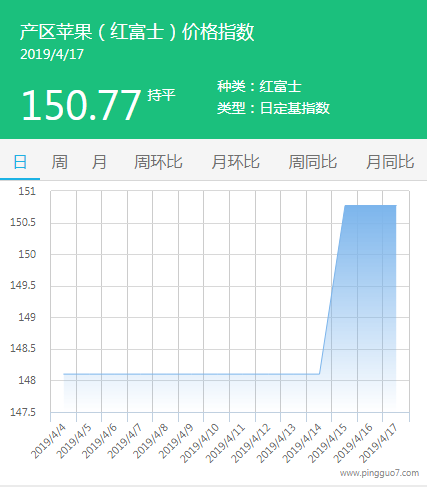Open the 月环比 tab
The height and width of the screenshot is (487, 427).
[x=235, y=162]
